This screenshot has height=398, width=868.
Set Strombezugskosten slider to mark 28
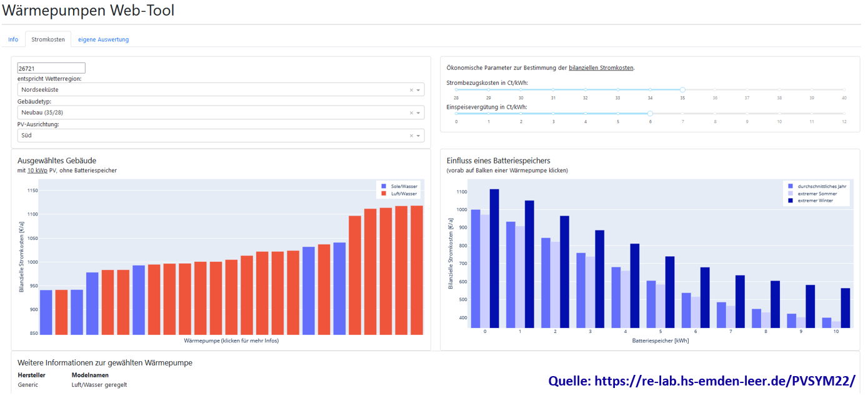456,90
